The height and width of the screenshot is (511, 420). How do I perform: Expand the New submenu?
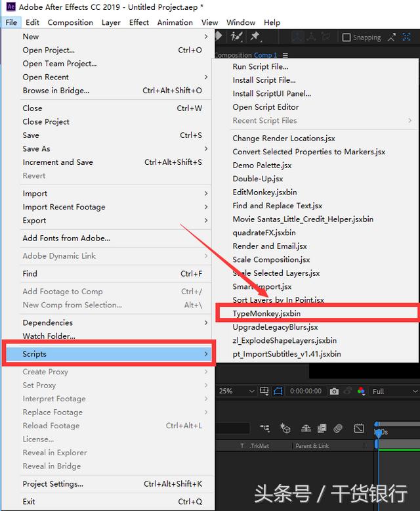click(108, 37)
